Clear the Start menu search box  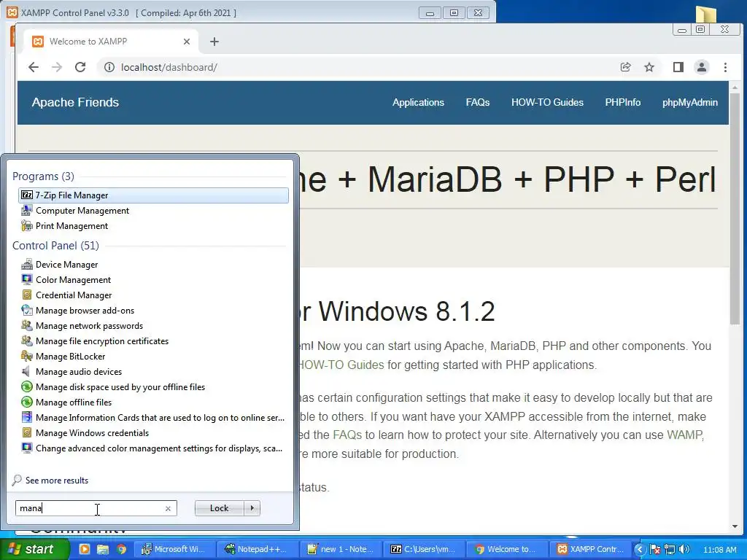168,508
